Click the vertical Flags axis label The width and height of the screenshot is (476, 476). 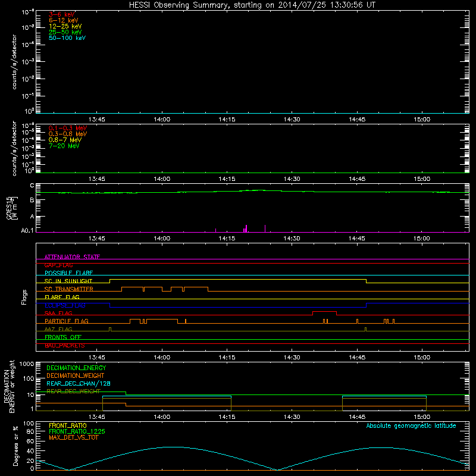24,297
